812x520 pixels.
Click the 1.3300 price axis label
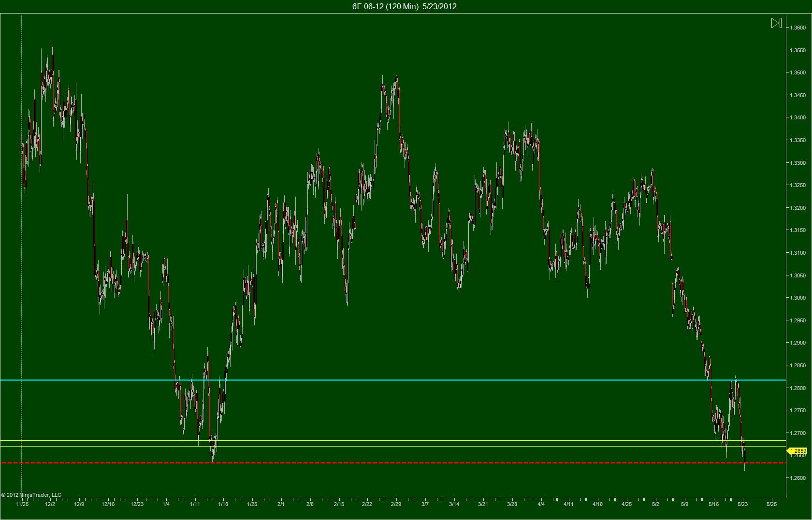click(x=797, y=163)
